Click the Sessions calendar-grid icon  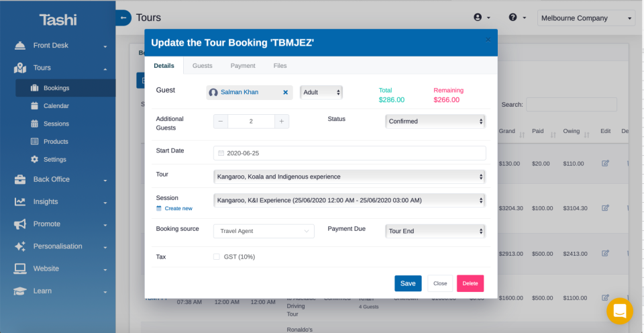[34, 124]
